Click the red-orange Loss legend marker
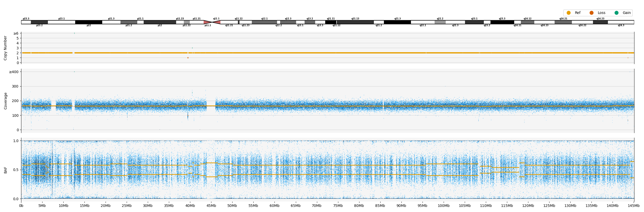 pos(591,13)
